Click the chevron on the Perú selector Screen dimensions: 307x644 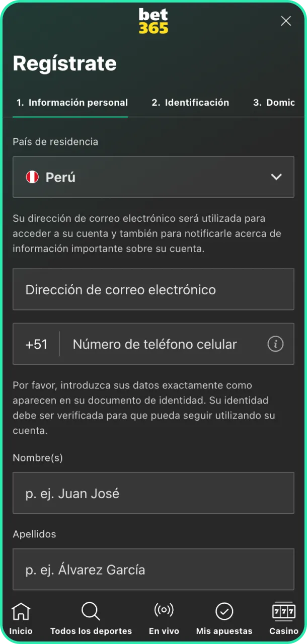pyautogui.click(x=276, y=177)
